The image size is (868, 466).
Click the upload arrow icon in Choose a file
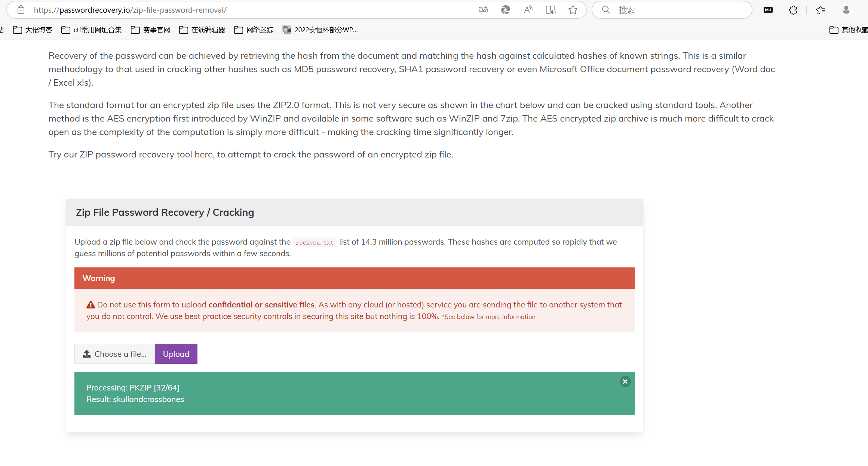[87, 354]
